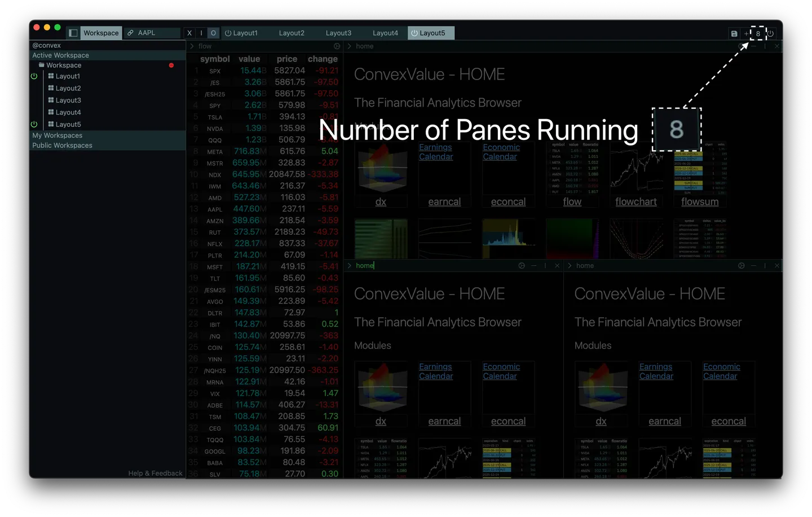Open the settings icon of the bottom-right home pane

[742, 266]
